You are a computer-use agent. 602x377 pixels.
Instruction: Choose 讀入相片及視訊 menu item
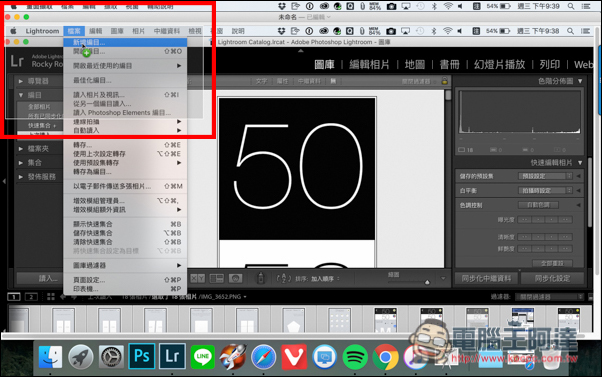[125, 94]
